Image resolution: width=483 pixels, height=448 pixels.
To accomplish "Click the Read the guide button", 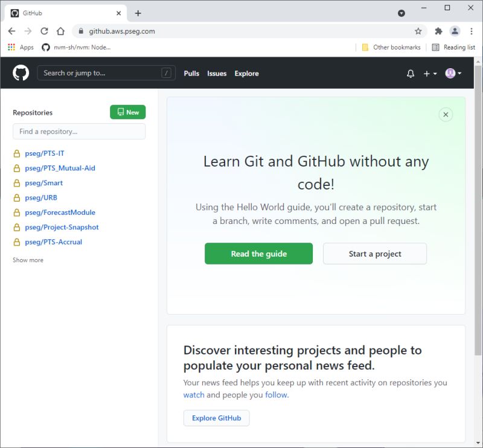I will (258, 254).
